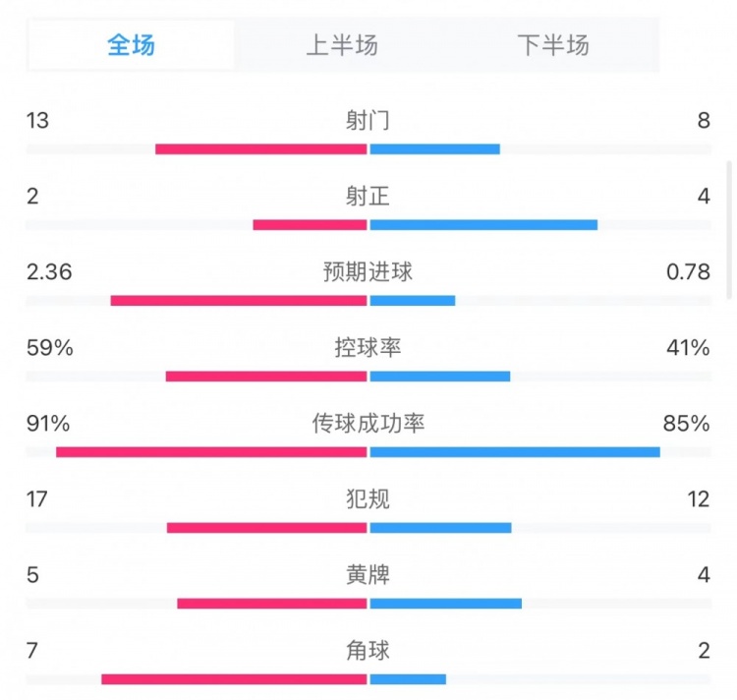Click the 犯规 stat label
Viewport: 737px width, 700px height.
point(368,499)
